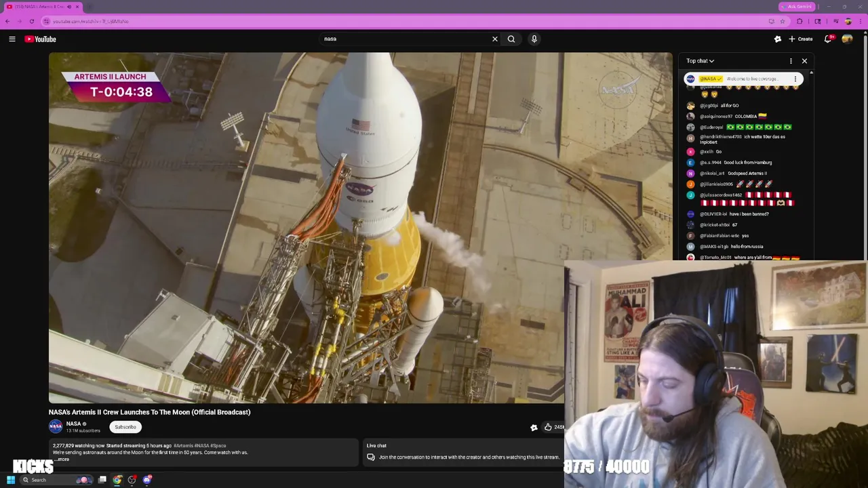Click the Windows taskbar Search box
This screenshot has height=488, width=868.
tap(58, 480)
